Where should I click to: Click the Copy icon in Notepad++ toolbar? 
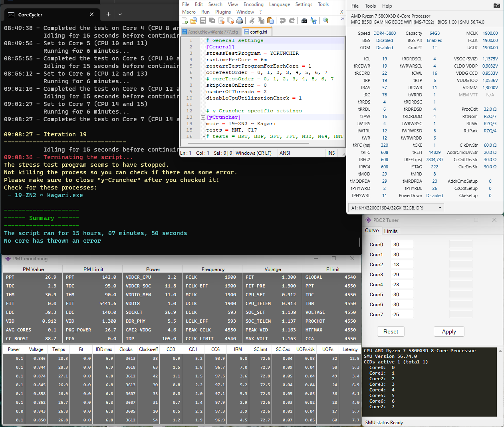click(261, 20)
